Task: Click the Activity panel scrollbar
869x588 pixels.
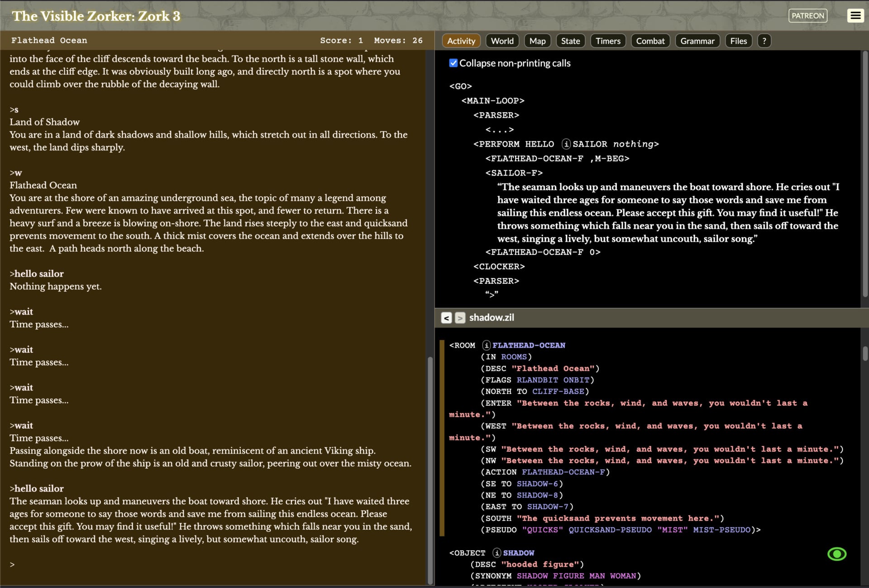Action: pyautogui.click(x=865, y=174)
